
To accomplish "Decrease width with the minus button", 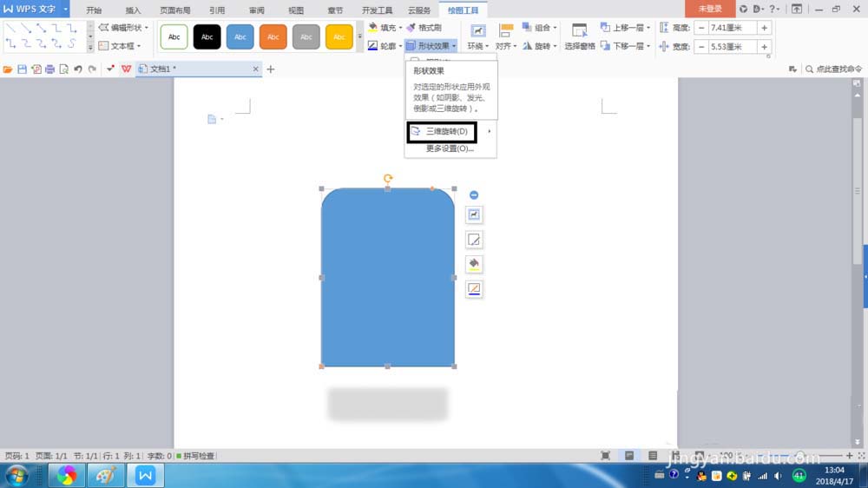I will point(701,47).
